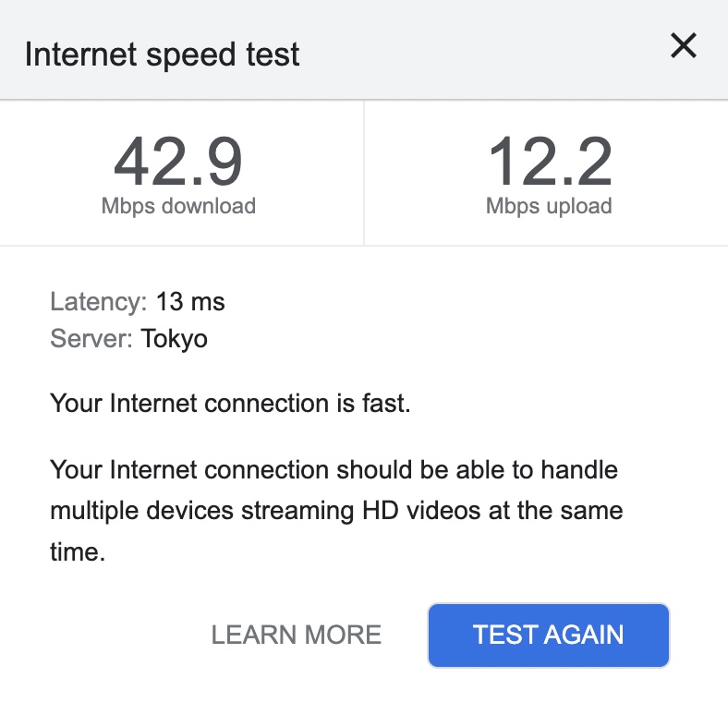This screenshot has height=702, width=728.
Task: Click the 42.9 download speed number
Action: pyautogui.click(x=178, y=163)
